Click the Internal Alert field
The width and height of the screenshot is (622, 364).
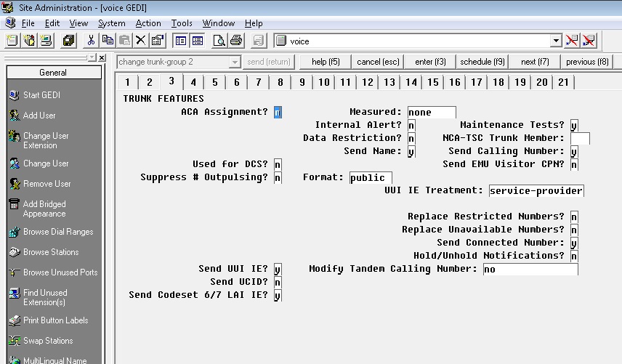(x=411, y=125)
